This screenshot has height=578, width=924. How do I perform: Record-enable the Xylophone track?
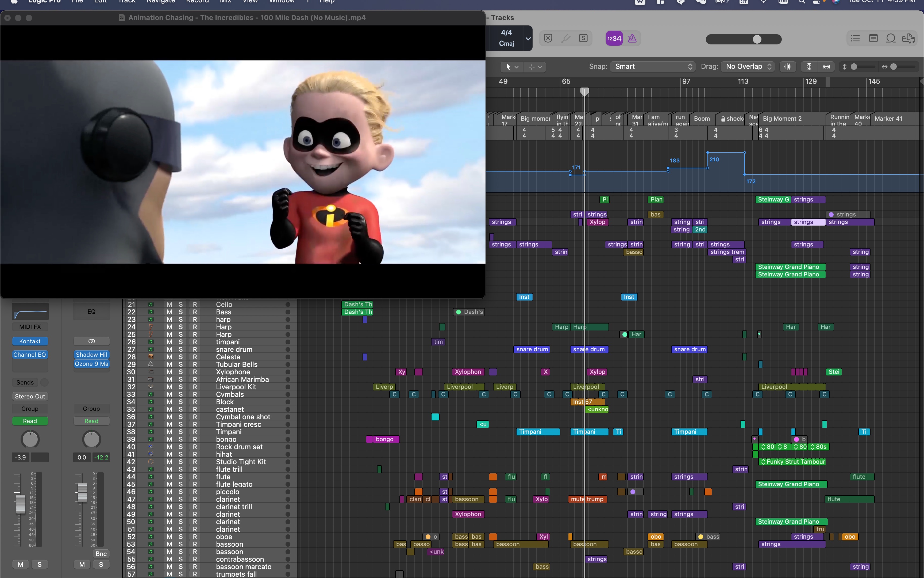(195, 372)
